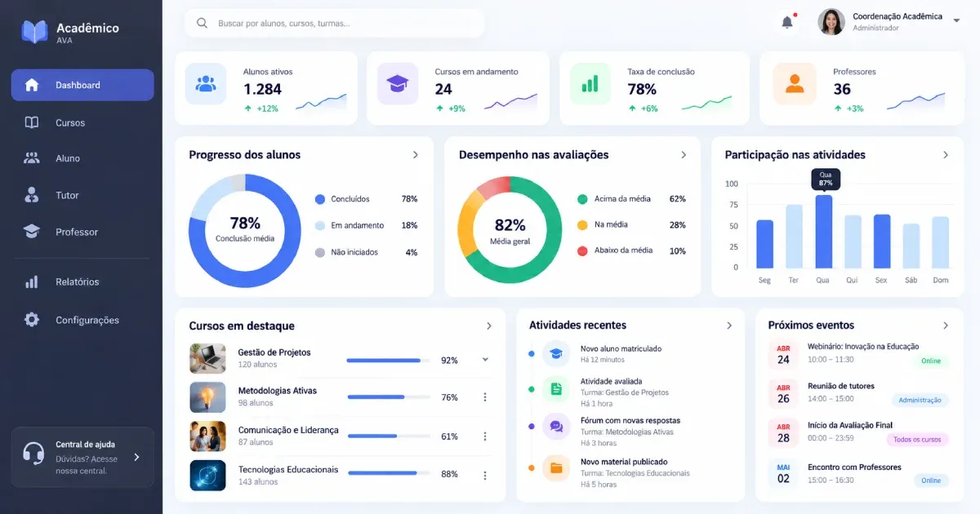The image size is (980, 514).
Task: Expand the Cursos em destaque panel
Action: [489, 326]
